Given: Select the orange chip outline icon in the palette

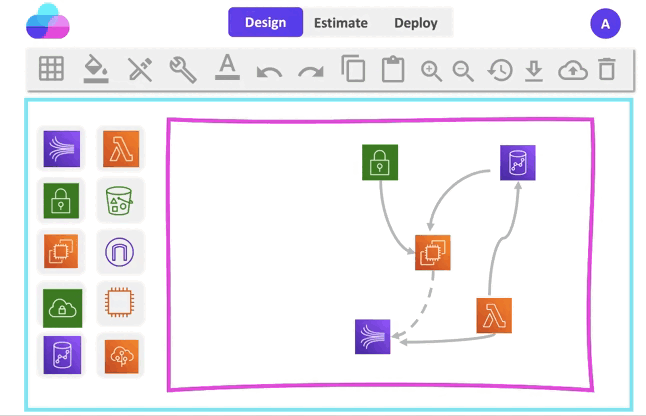Looking at the screenshot, I should [119, 303].
